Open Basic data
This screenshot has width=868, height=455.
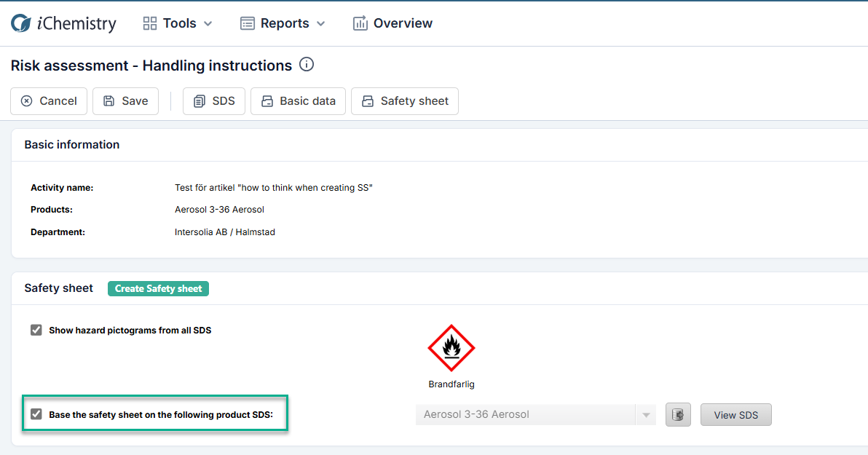pos(299,100)
